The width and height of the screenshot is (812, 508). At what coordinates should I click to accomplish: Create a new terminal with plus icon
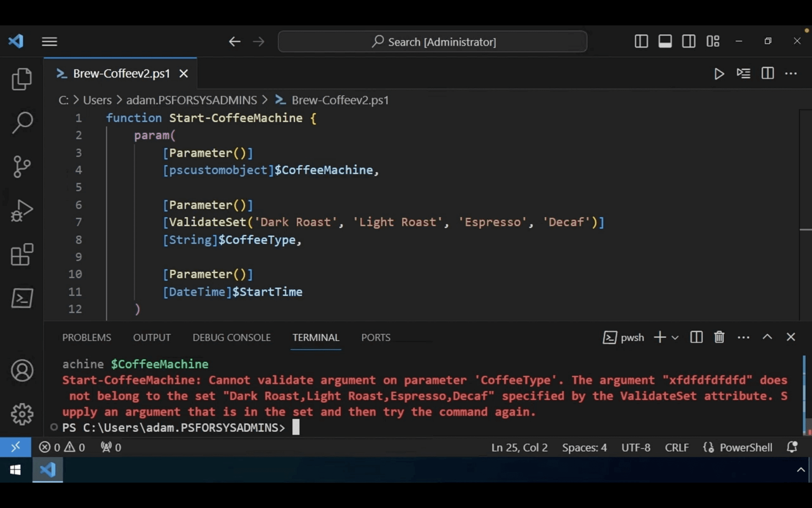click(x=660, y=337)
